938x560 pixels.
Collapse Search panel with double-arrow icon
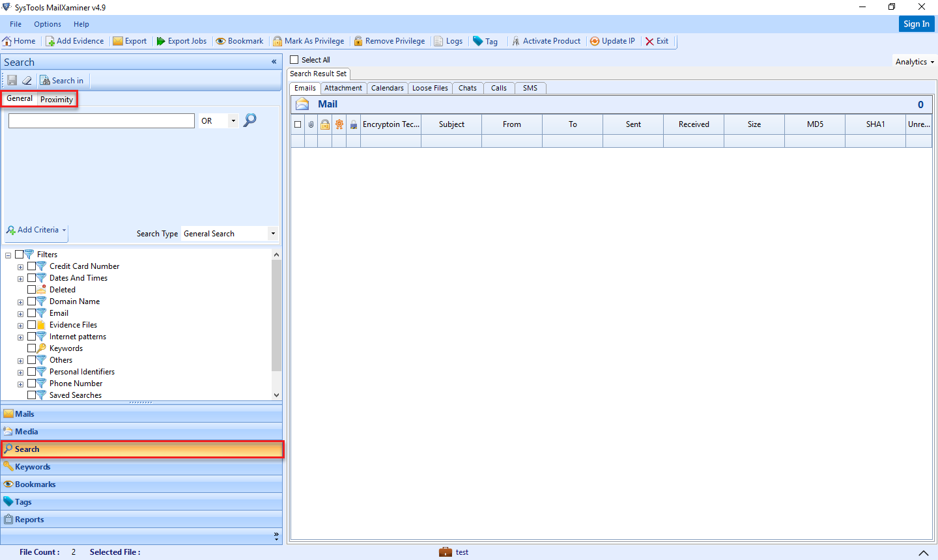274,62
